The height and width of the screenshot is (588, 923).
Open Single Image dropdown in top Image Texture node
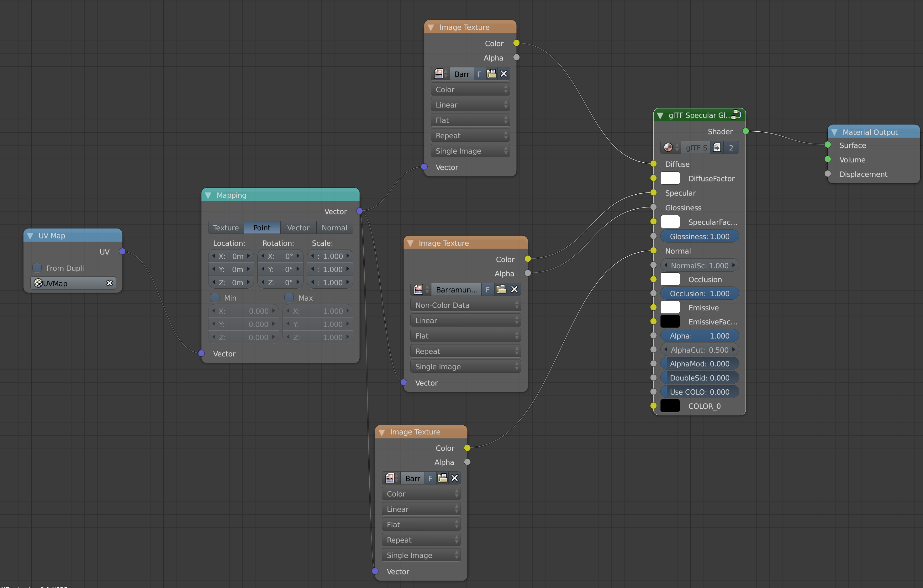[470, 151]
